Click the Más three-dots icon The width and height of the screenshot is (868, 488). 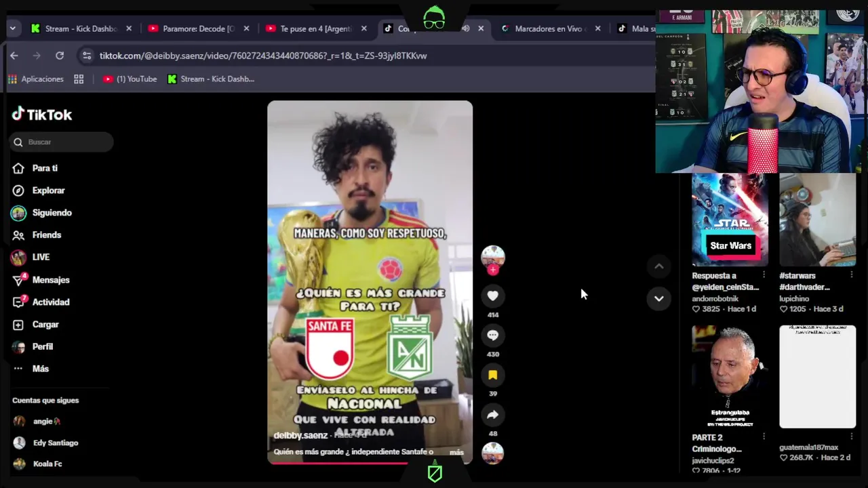pos(18,369)
